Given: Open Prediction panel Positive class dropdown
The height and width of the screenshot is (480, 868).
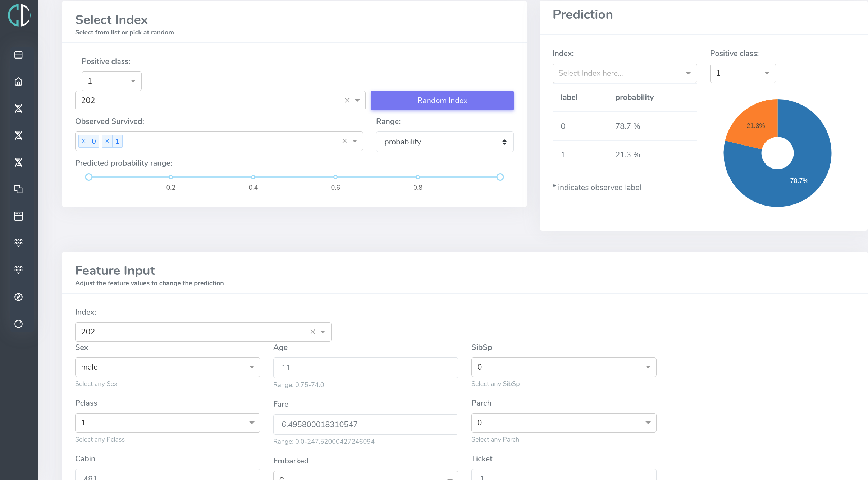Looking at the screenshot, I should [x=743, y=73].
